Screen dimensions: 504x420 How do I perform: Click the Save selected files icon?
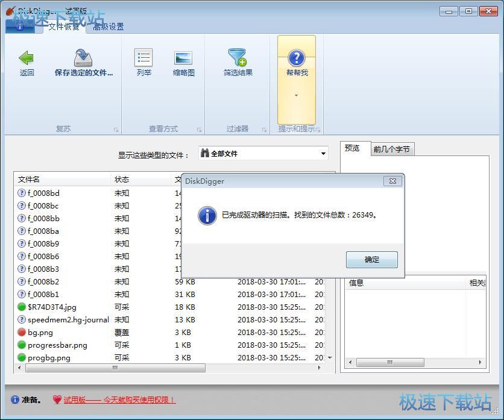pyautogui.click(x=83, y=57)
